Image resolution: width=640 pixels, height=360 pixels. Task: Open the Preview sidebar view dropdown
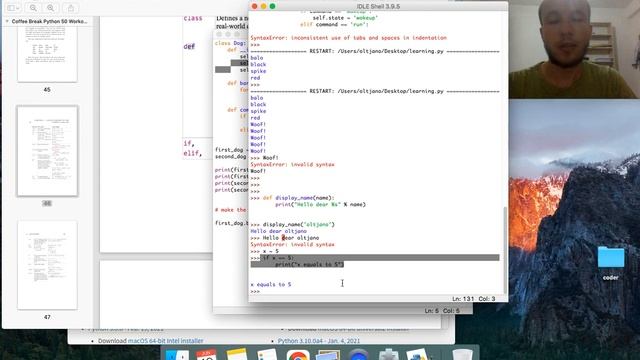pos(13,8)
